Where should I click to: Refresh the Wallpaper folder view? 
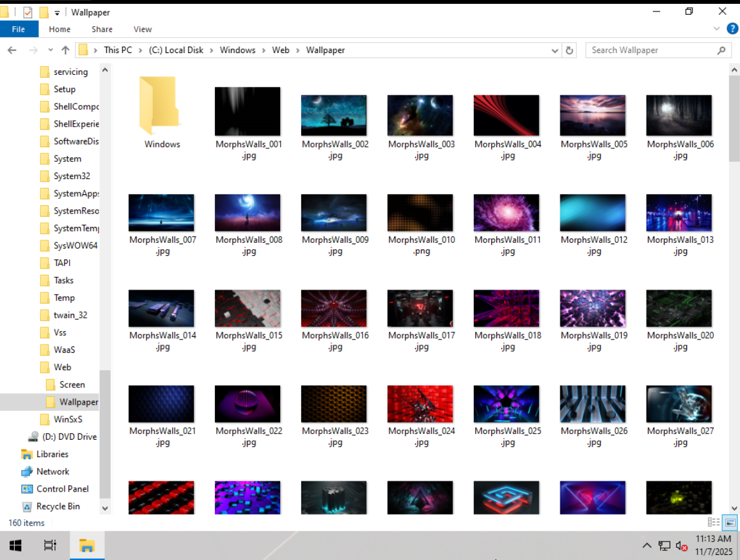pos(569,50)
